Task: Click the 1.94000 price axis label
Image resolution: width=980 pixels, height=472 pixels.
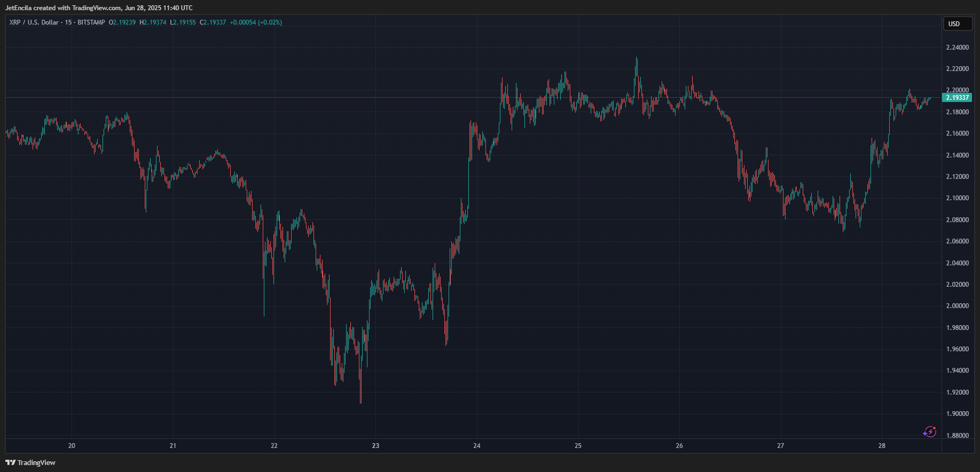Action: pos(957,371)
